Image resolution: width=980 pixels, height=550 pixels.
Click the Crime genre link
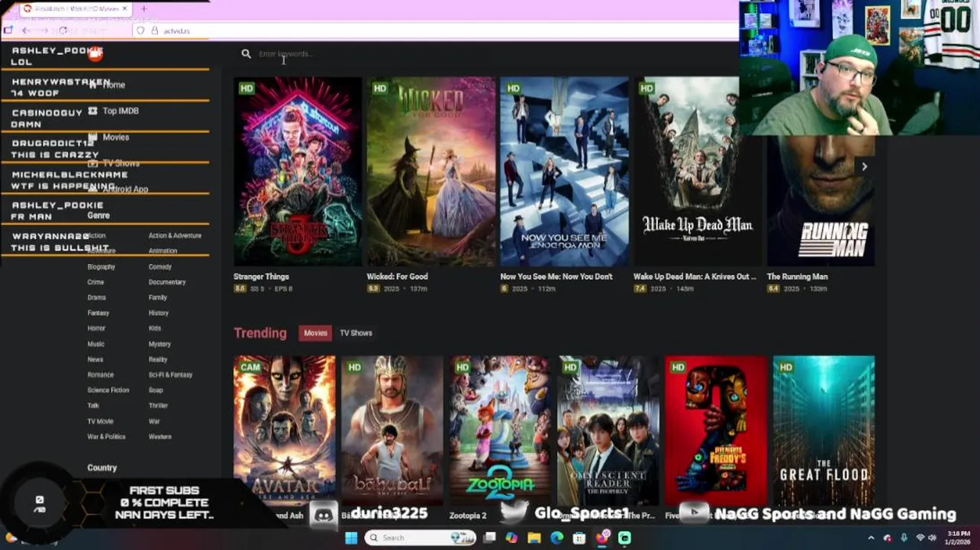[x=95, y=283]
